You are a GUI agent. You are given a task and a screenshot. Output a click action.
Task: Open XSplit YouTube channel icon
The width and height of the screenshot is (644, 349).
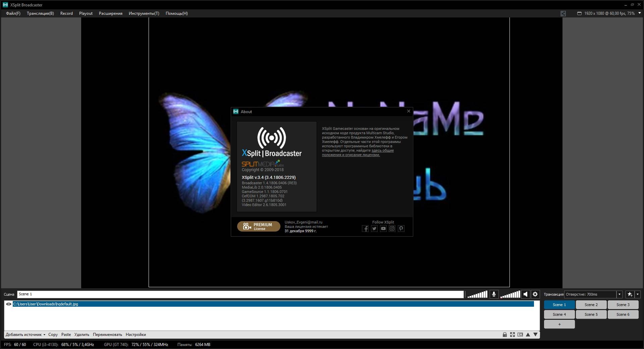(x=383, y=229)
